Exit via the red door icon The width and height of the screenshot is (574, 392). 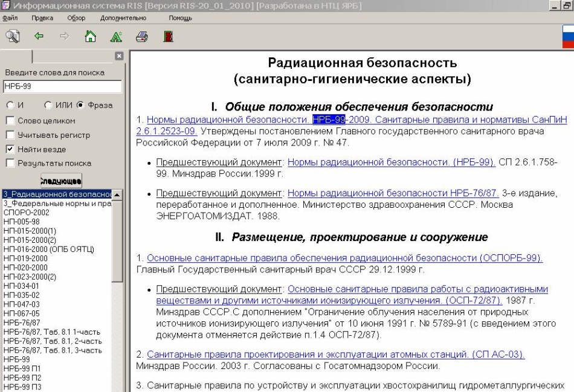click(168, 36)
